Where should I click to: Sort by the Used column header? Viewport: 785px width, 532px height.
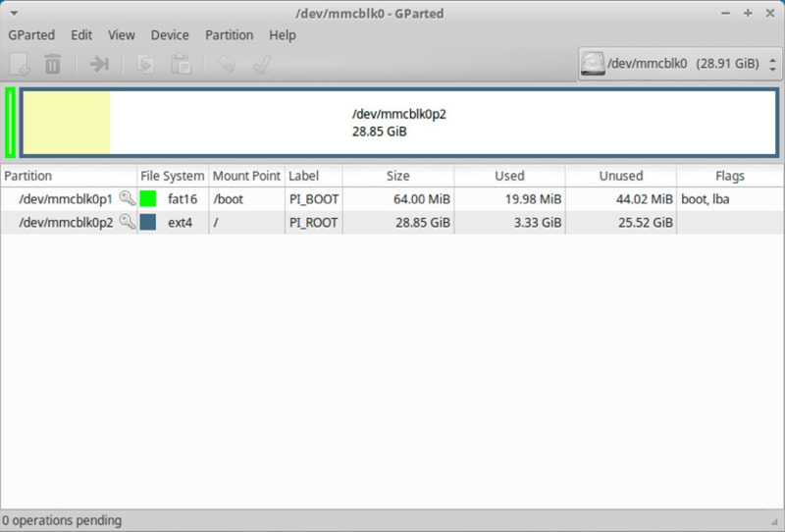click(509, 176)
